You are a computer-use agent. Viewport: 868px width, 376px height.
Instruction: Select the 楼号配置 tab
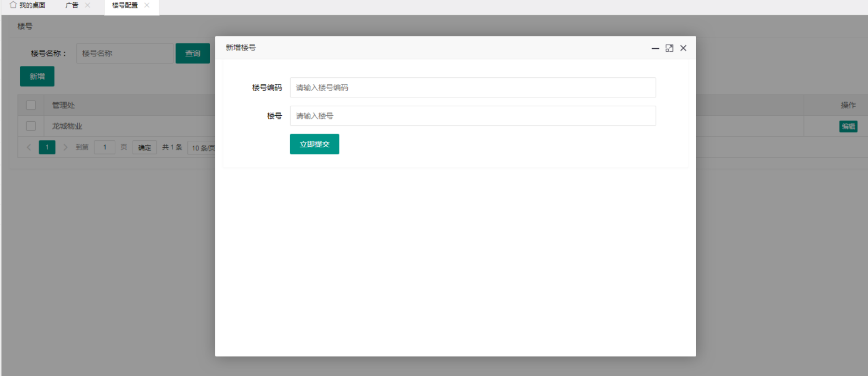coord(125,5)
